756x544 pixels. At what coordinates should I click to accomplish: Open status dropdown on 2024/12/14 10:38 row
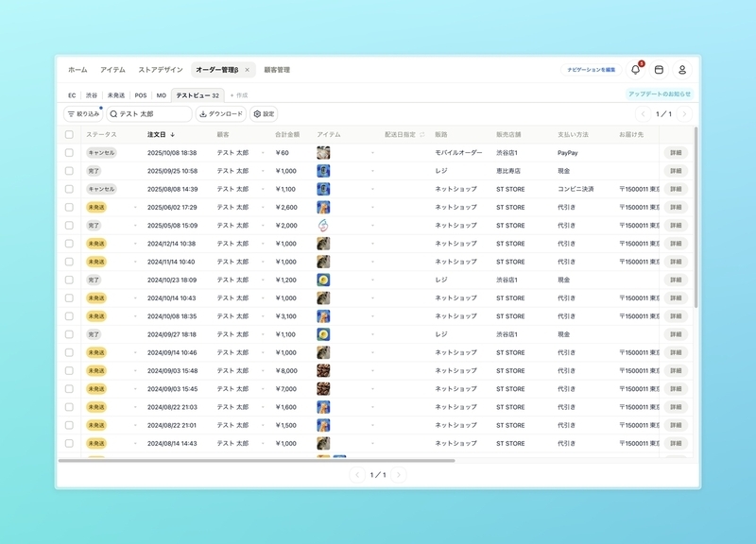(x=135, y=244)
